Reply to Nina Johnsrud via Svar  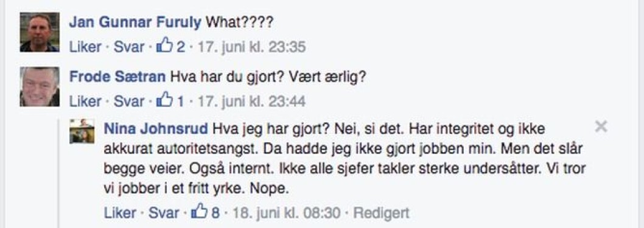[x=164, y=213]
